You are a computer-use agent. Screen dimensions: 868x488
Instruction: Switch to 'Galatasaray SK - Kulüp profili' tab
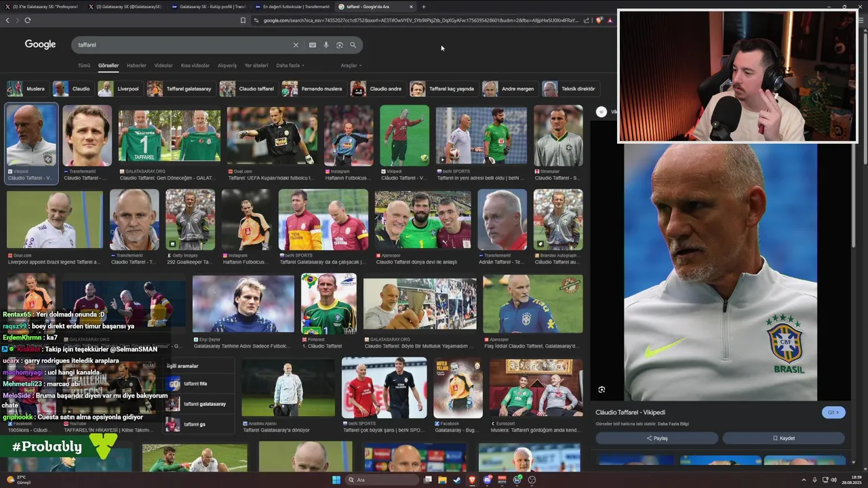tap(208, 7)
